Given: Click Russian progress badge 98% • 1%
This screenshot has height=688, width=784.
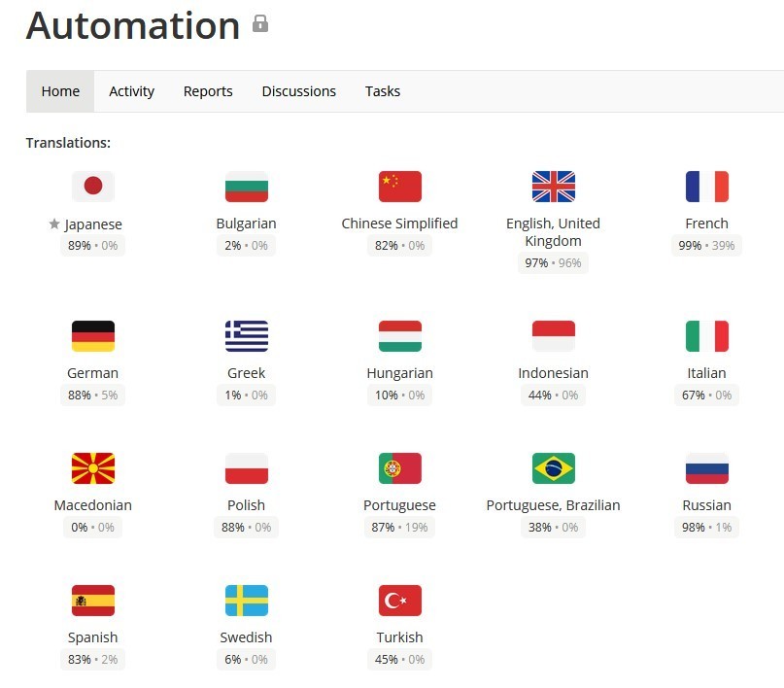Looking at the screenshot, I should 706,527.
